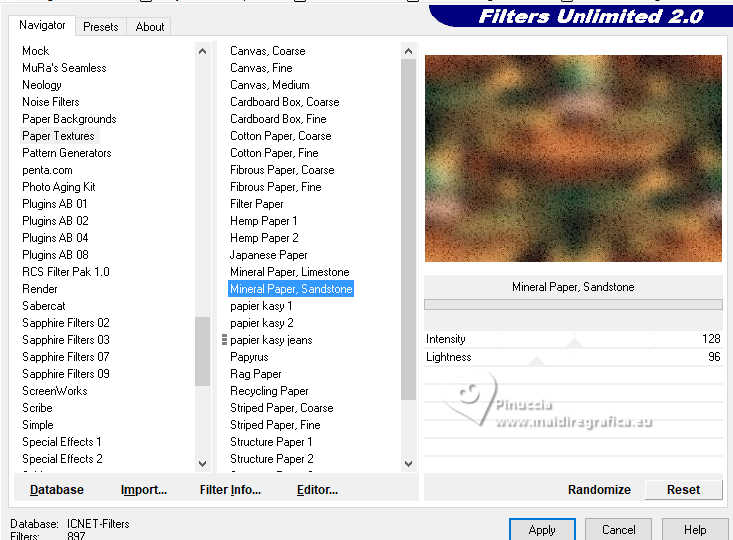This screenshot has width=733, height=540.
Task: Click the filter list scrollbar thumb
Action: (x=409, y=229)
